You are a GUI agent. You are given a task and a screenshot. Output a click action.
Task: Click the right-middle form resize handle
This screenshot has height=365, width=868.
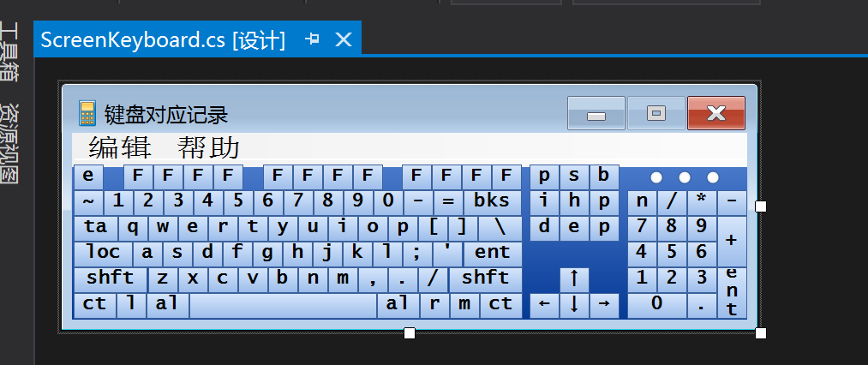coord(761,206)
